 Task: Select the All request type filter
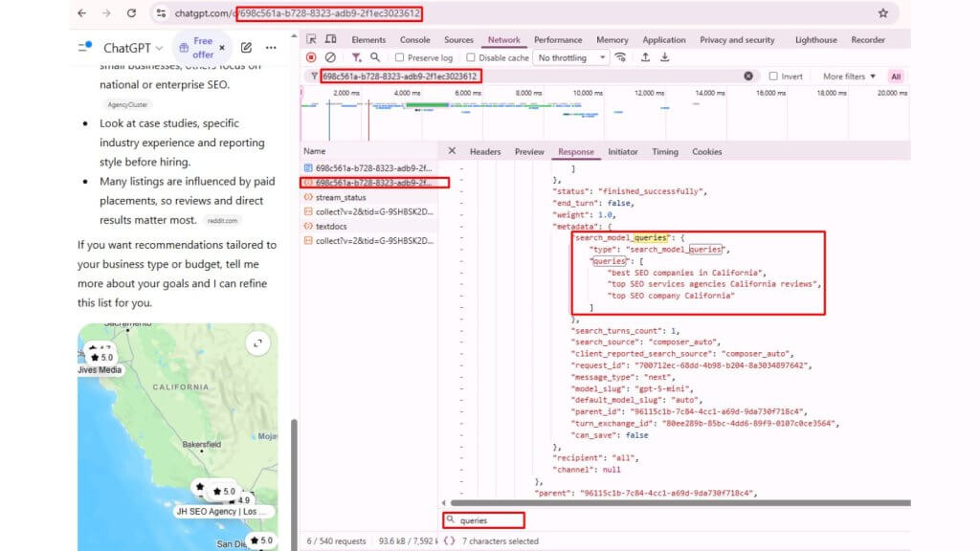point(896,77)
